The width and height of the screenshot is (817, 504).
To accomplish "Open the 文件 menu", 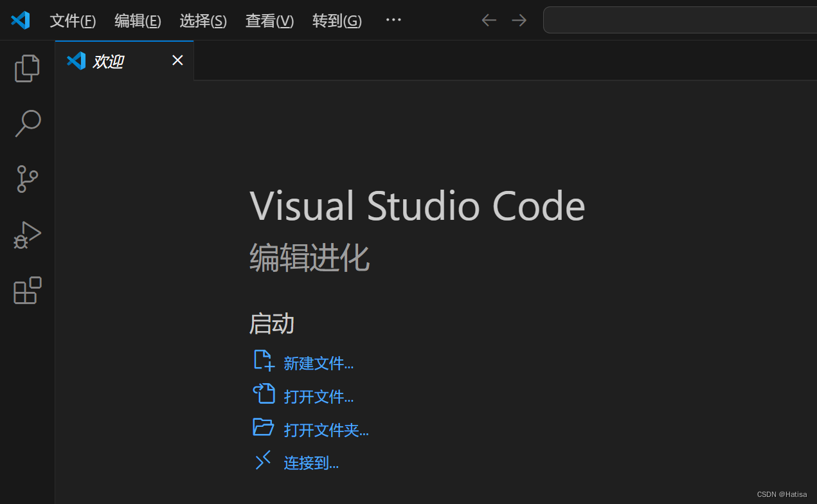I will pyautogui.click(x=72, y=21).
